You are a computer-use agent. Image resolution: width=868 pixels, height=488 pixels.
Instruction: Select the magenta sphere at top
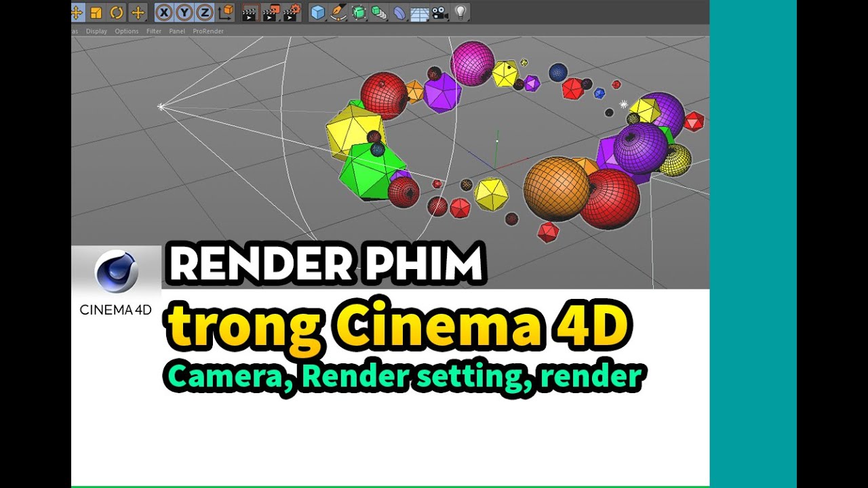pyautogui.click(x=472, y=63)
